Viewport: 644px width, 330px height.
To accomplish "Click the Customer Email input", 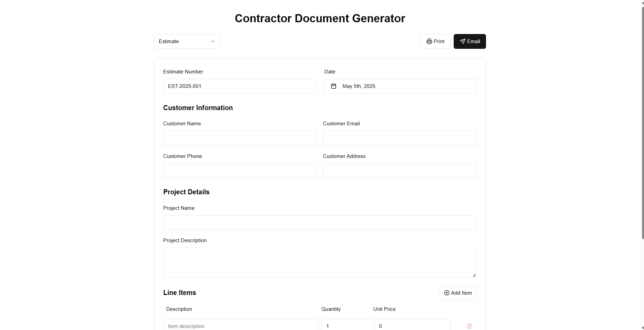I will [399, 138].
